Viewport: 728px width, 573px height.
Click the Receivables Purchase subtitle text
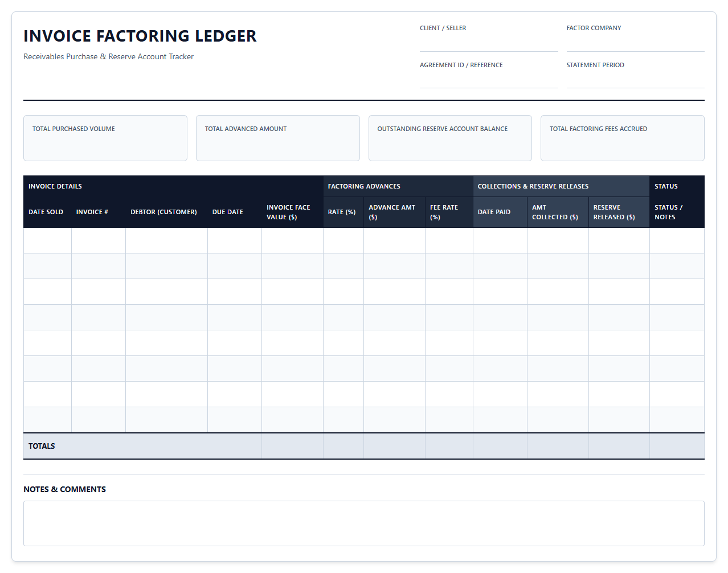coord(108,56)
